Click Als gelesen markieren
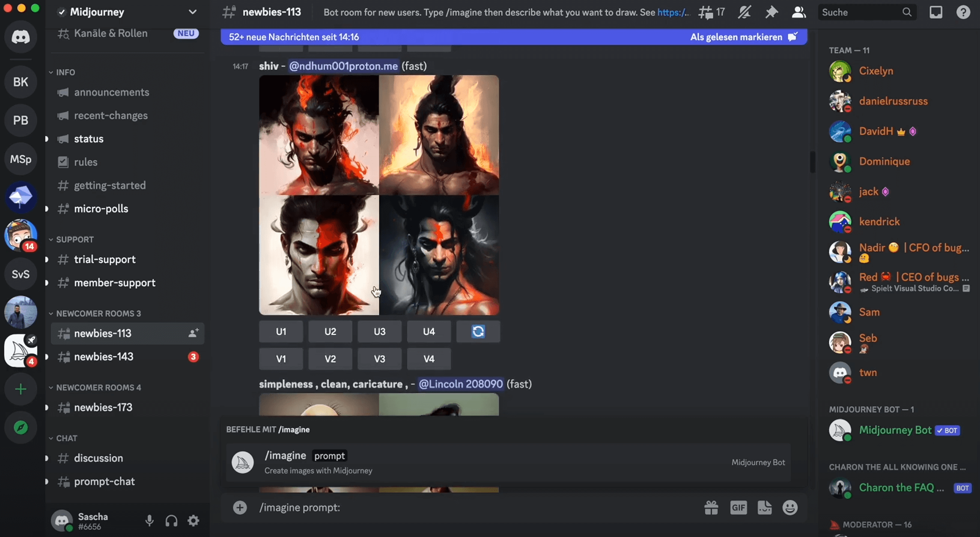980x537 pixels. [743, 37]
